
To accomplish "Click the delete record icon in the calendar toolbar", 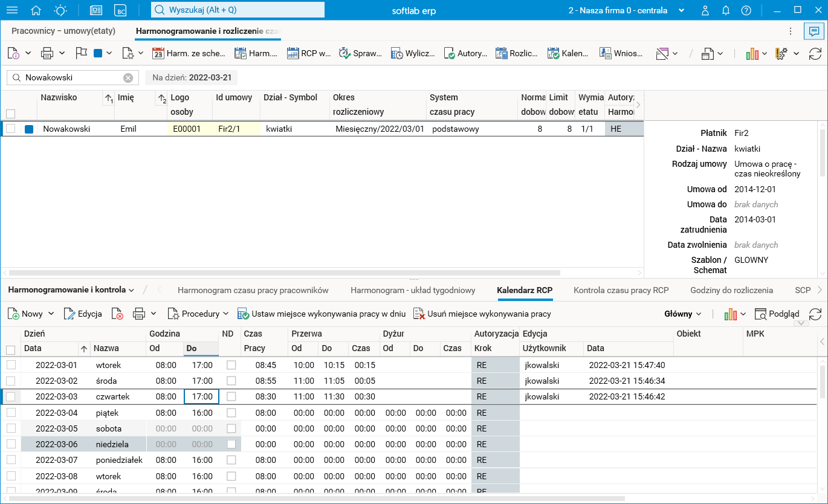I will point(117,314).
